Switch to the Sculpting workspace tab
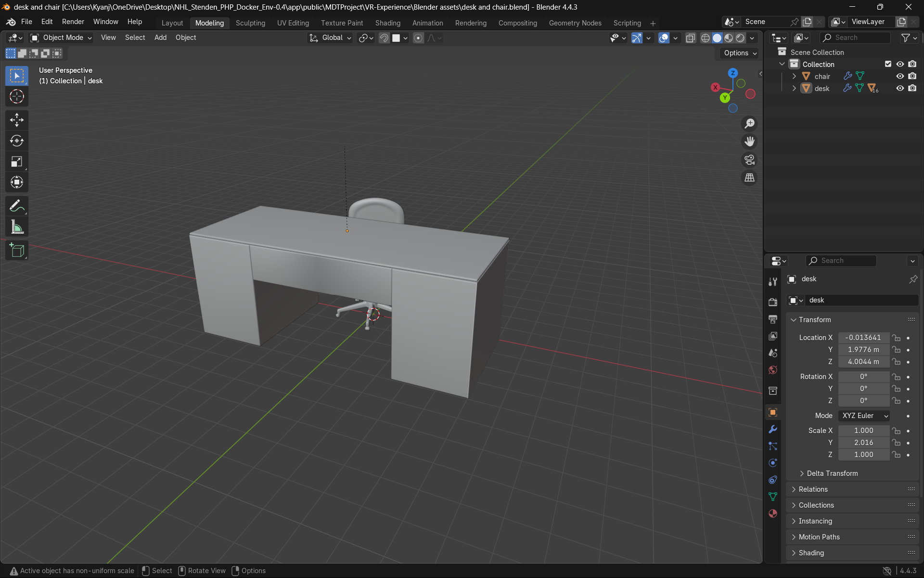 click(x=250, y=23)
